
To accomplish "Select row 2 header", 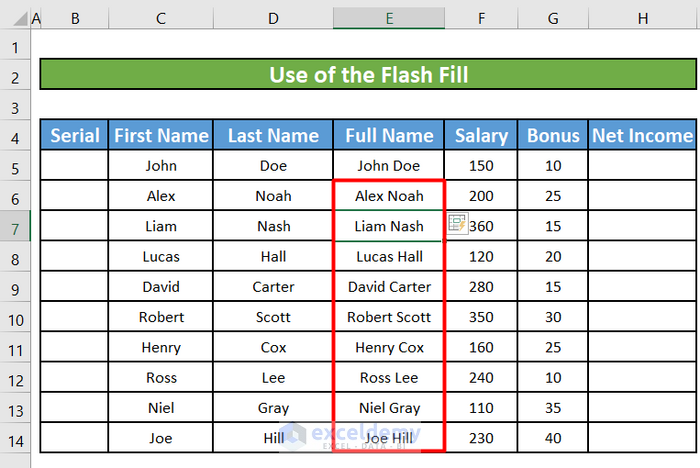I will [x=16, y=76].
